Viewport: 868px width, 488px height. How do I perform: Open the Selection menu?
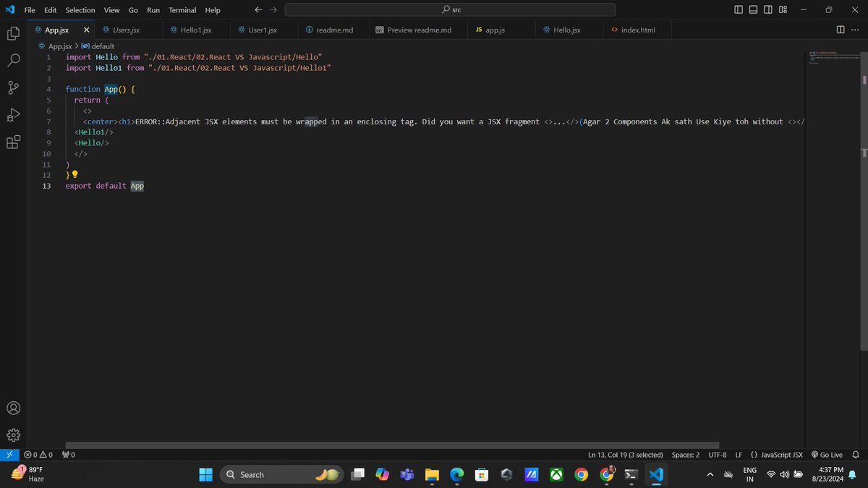tap(80, 10)
